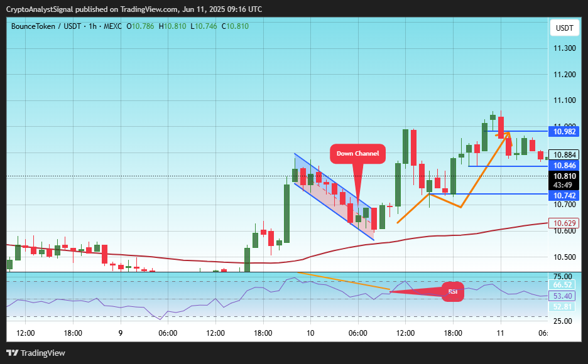The width and height of the screenshot is (588, 364).
Task: Click the 52.81 RSI value label
Action: point(562,307)
